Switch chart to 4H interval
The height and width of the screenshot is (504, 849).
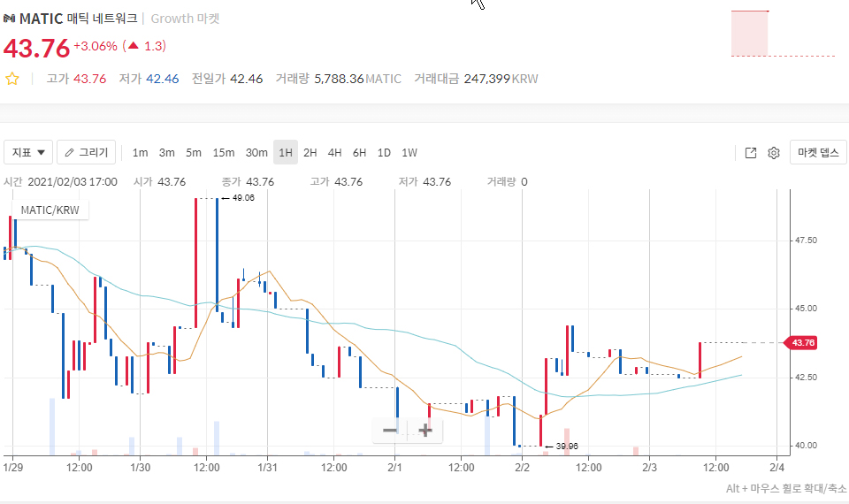coord(334,153)
